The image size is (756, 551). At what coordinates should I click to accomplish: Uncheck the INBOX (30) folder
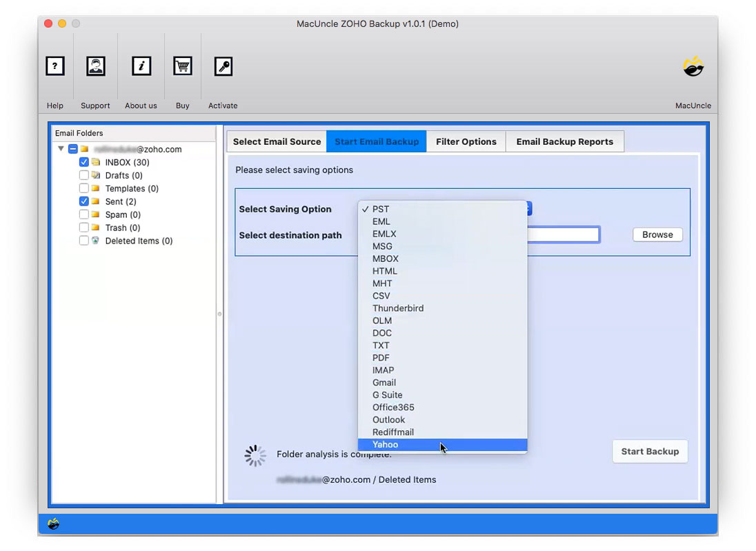(x=84, y=161)
